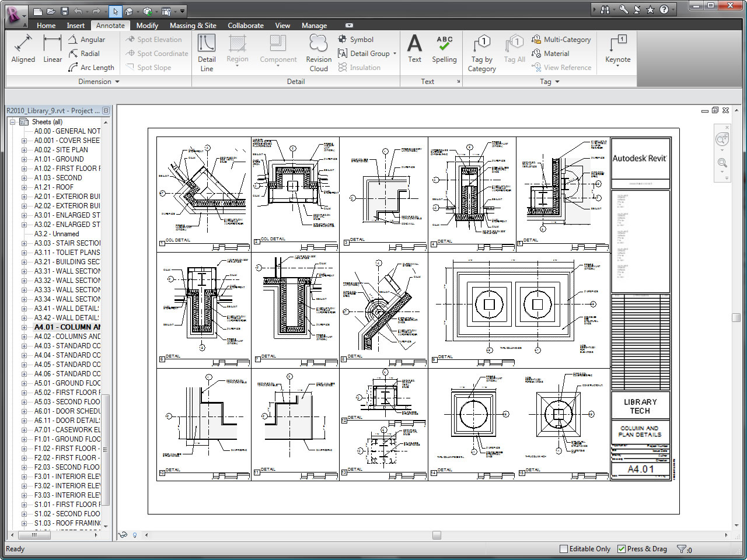Image resolution: width=747 pixels, height=560 pixels.
Task: Open the satellite Communication Center icon
Action: 637,9
